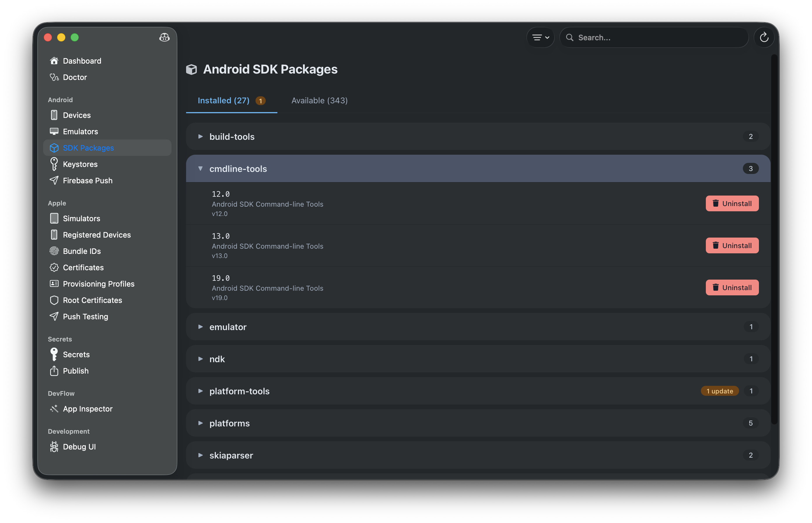Click the refresh icon near search

coord(764,37)
